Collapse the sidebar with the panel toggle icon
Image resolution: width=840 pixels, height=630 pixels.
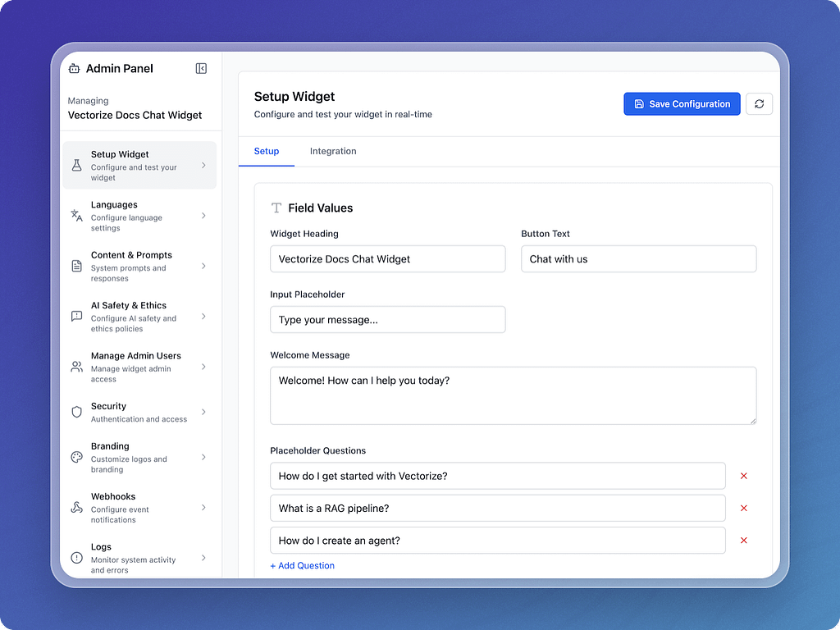coord(202,69)
